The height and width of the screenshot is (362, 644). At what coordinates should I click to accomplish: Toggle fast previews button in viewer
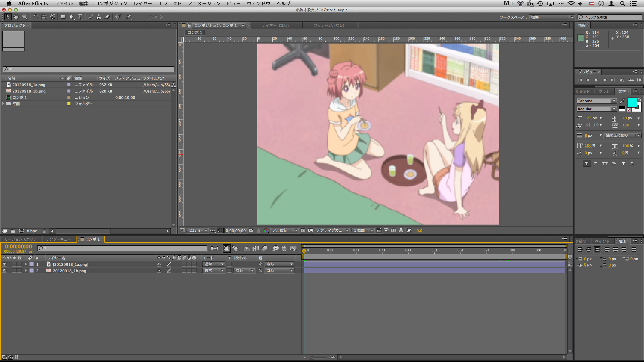pyautogui.click(x=386, y=231)
